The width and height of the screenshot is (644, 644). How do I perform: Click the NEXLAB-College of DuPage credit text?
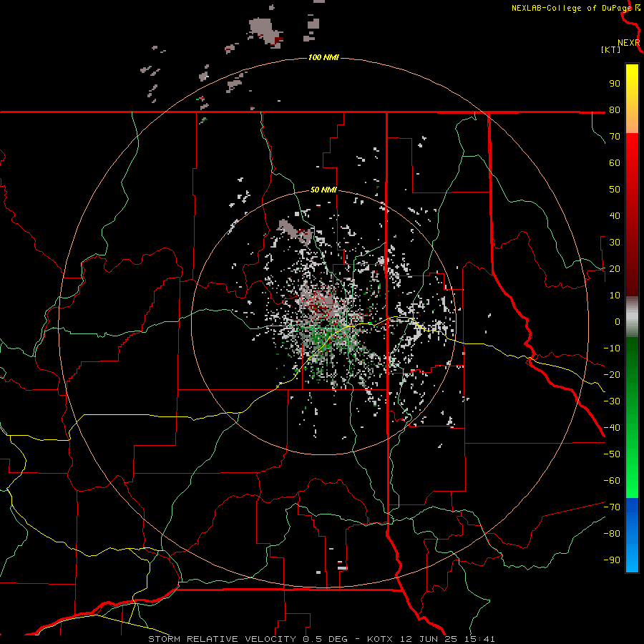pyautogui.click(x=572, y=8)
